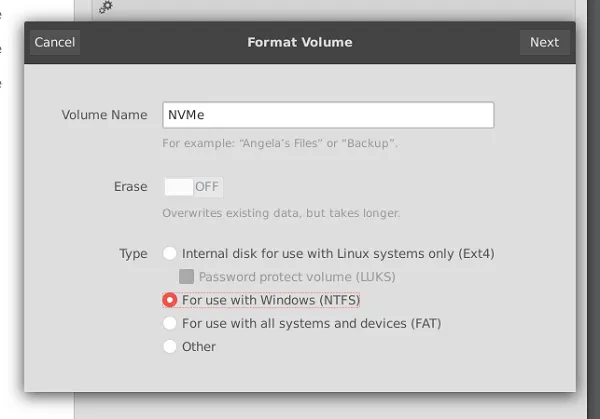This screenshot has height=419, width=600.
Task: Check Password protect volume (LUKS)
Action: click(x=186, y=277)
